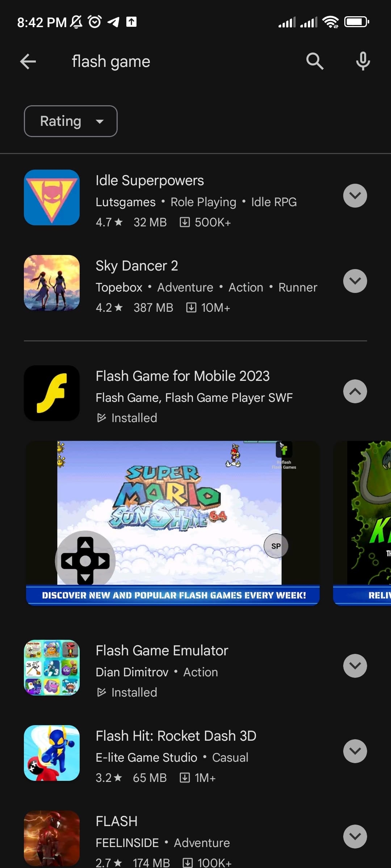The width and height of the screenshot is (391, 868).
Task: Tap battery icon in status bar
Action: [x=357, y=22]
